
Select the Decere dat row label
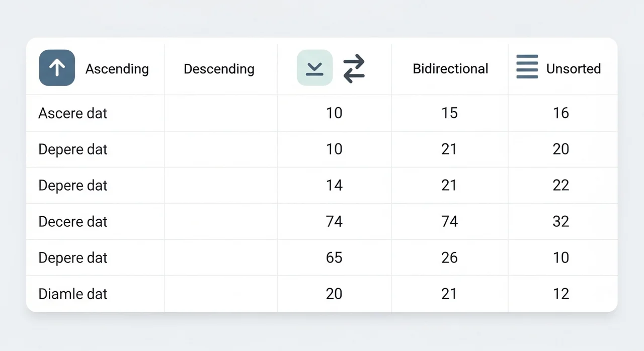tap(73, 222)
